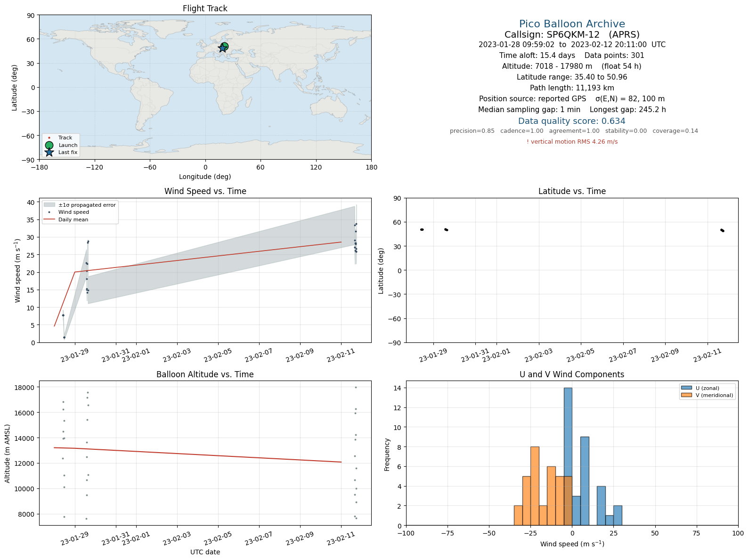Click the tallest orange V histogram bar
749x560 pixels.
point(535,486)
